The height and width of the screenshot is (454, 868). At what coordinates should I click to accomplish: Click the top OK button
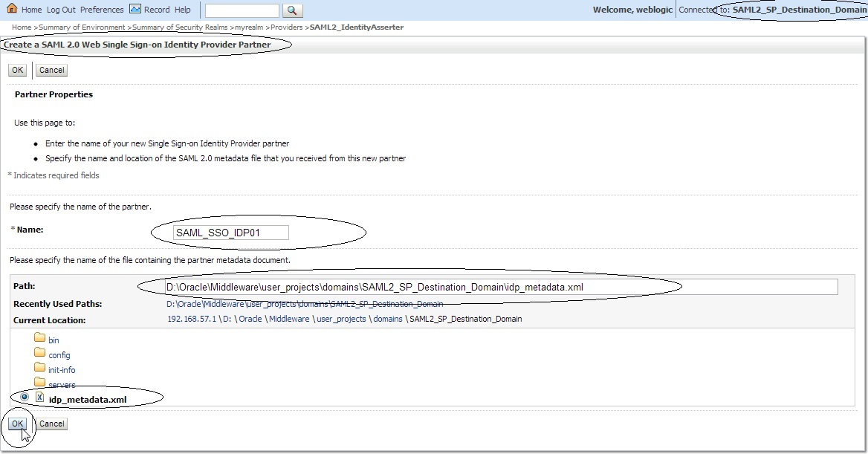18,70
